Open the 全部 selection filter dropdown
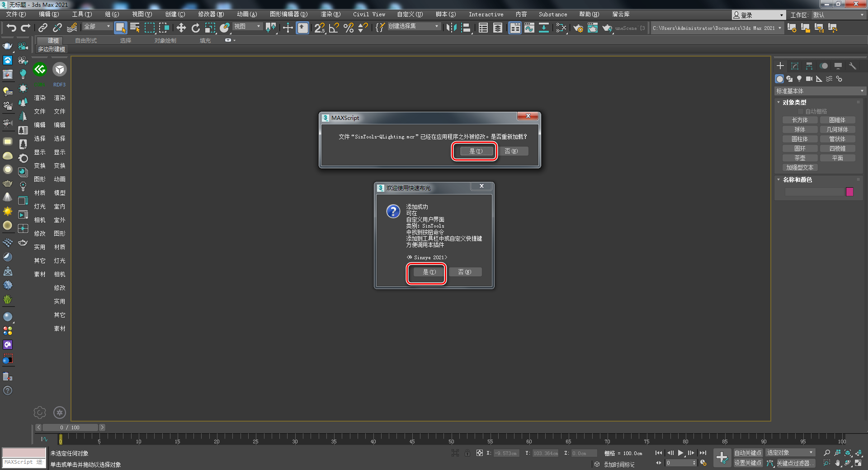868x470 pixels. coord(97,27)
